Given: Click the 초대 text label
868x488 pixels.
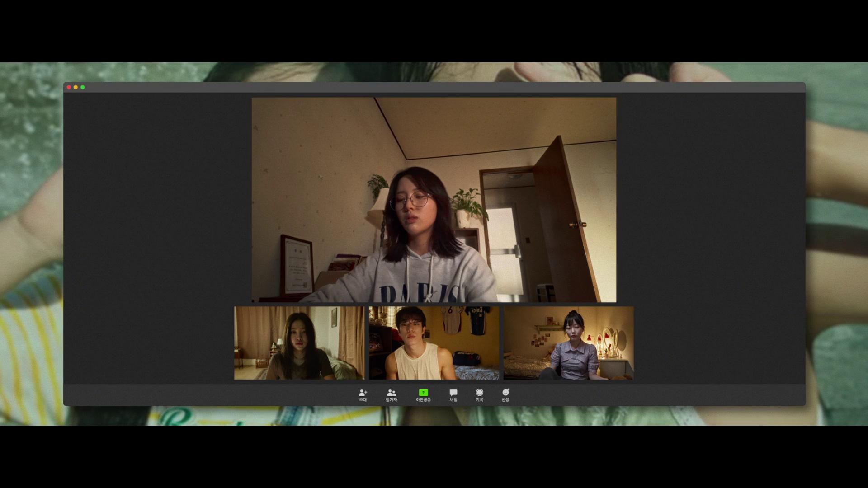Looking at the screenshot, I should tap(363, 400).
